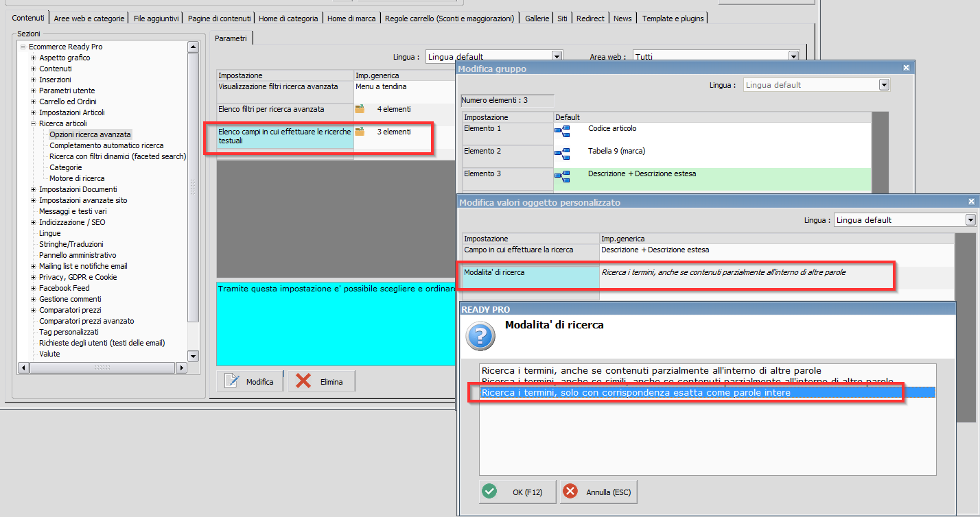Click the tree icon in Elemento 2 row

coord(562,154)
